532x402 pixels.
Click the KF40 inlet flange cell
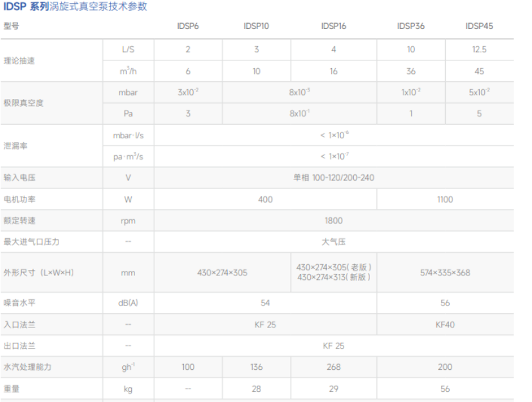coord(445,325)
